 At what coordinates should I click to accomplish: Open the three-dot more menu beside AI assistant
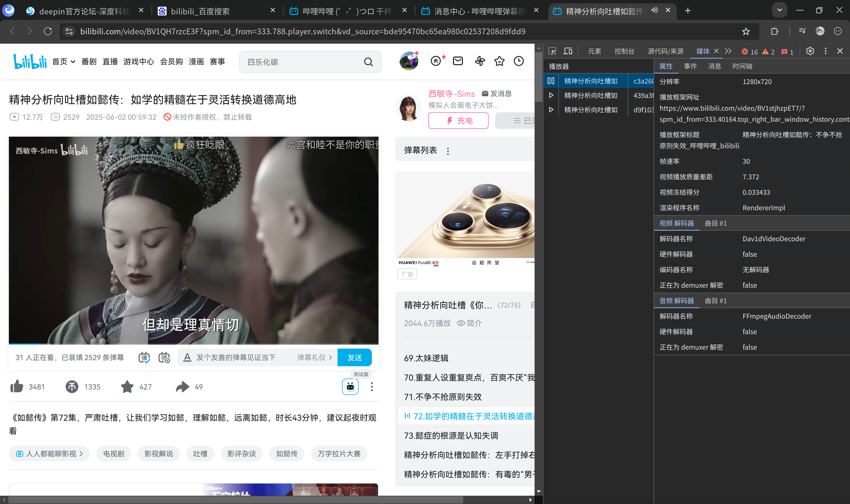click(372, 386)
